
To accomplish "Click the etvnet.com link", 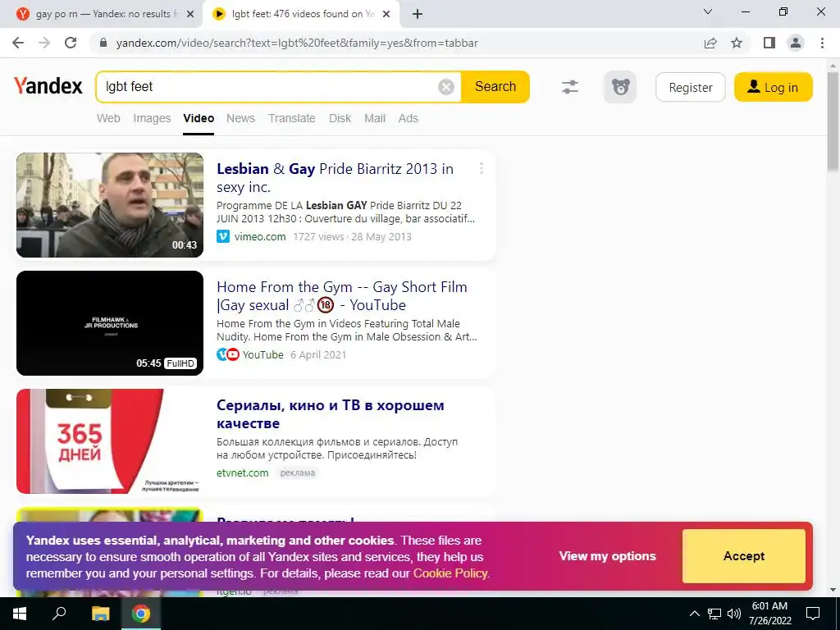I will (x=243, y=473).
